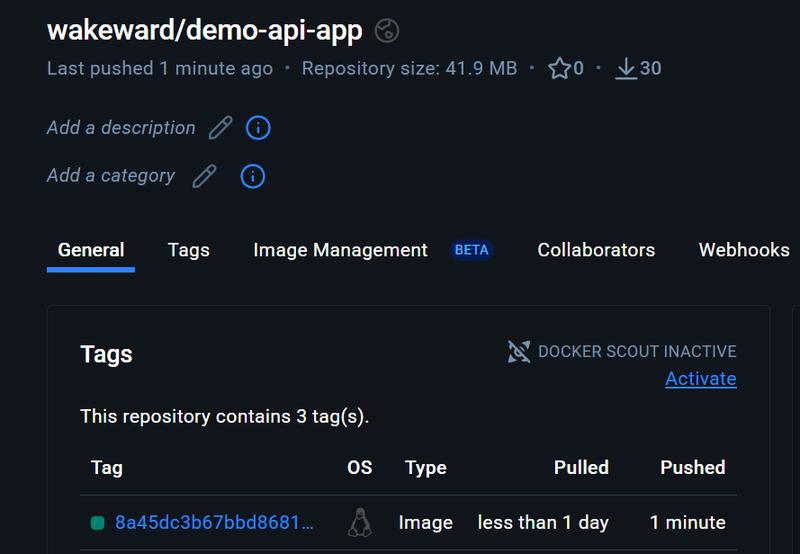Switch to the General tab
Image resolution: width=800 pixels, height=554 pixels.
coord(91,250)
